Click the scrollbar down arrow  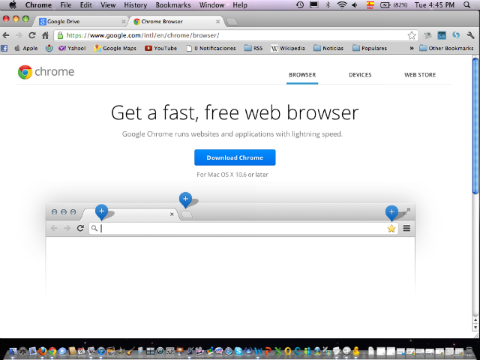[x=476, y=327]
